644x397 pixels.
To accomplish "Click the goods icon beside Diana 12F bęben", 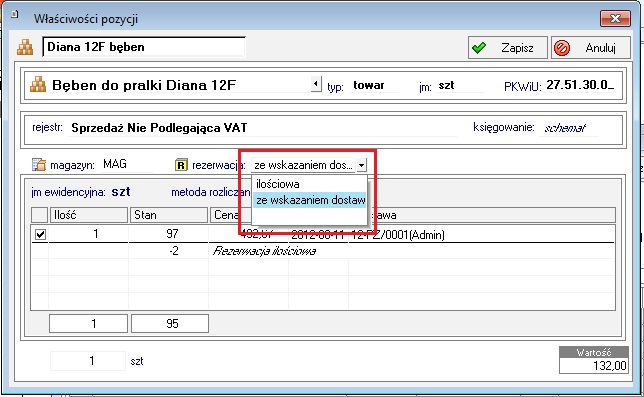I will click(25, 47).
